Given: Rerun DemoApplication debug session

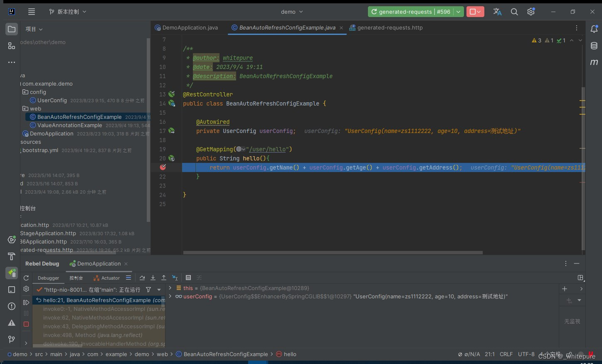Looking at the screenshot, I should tap(26, 278).
